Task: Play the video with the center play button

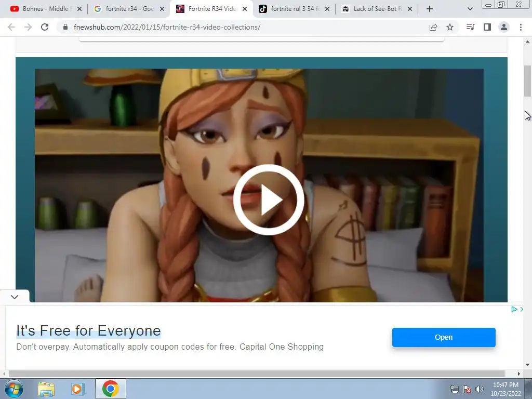Action: [269, 200]
